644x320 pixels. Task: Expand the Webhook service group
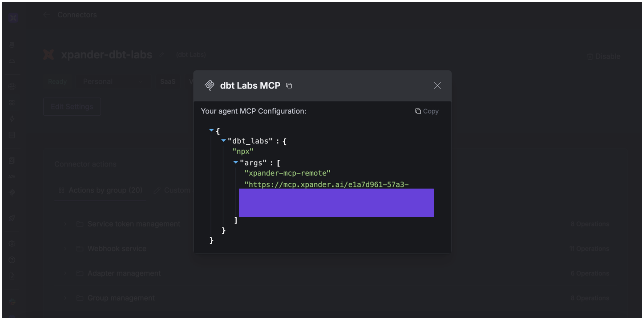65,248
